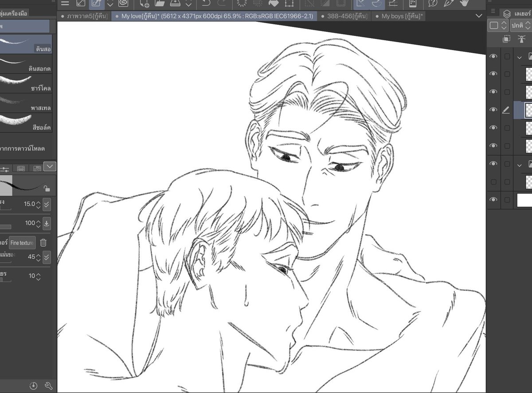This screenshot has height=393, width=532.
Task: Click the slider under value 100
Action: (5, 227)
